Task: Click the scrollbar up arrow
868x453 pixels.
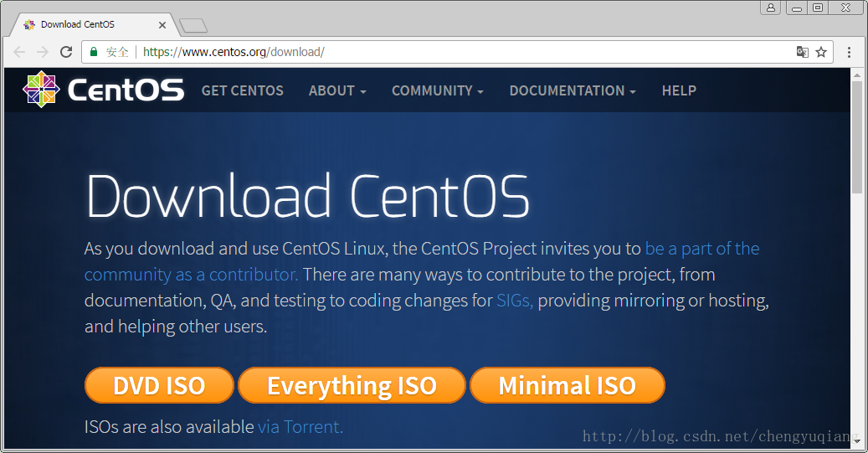Action: (857, 75)
